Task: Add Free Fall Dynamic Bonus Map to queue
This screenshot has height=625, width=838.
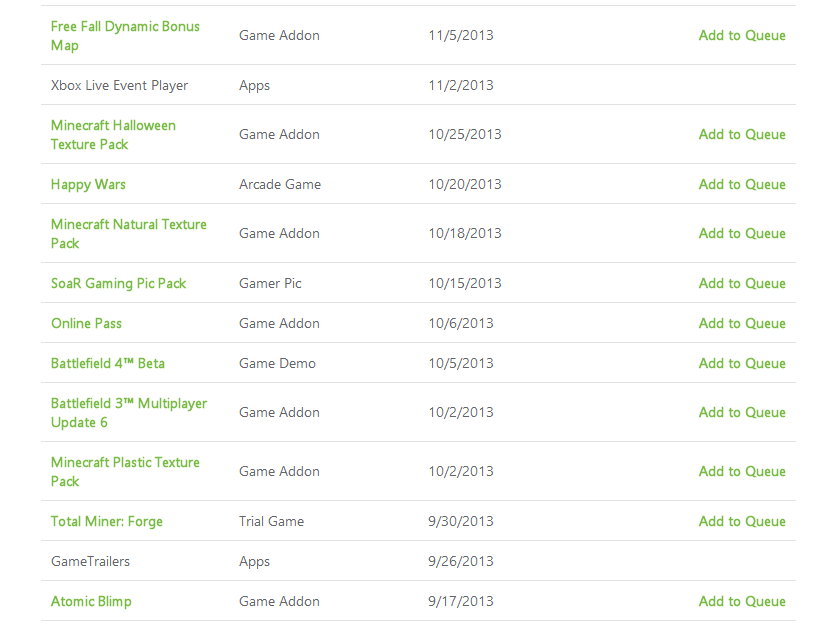Action: point(742,35)
